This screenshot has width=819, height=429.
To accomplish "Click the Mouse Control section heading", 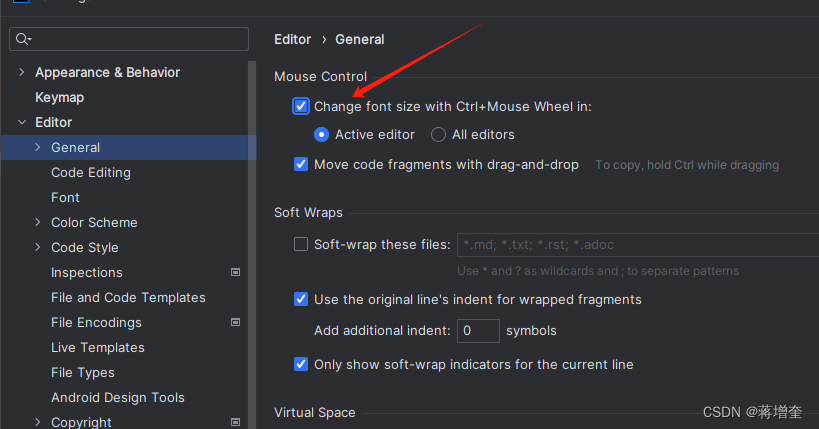I will pos(320,77).
